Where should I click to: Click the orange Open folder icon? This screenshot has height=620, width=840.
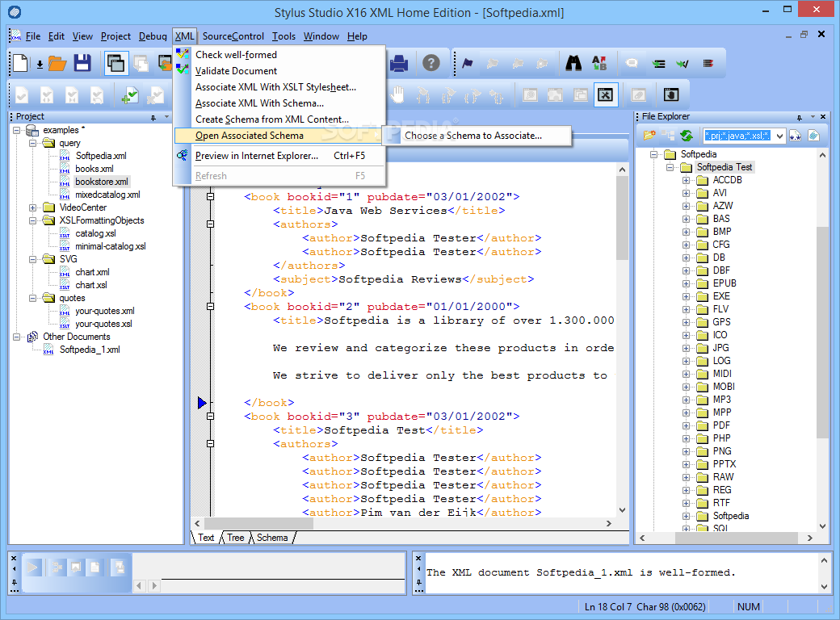click(x=57, y=64)
